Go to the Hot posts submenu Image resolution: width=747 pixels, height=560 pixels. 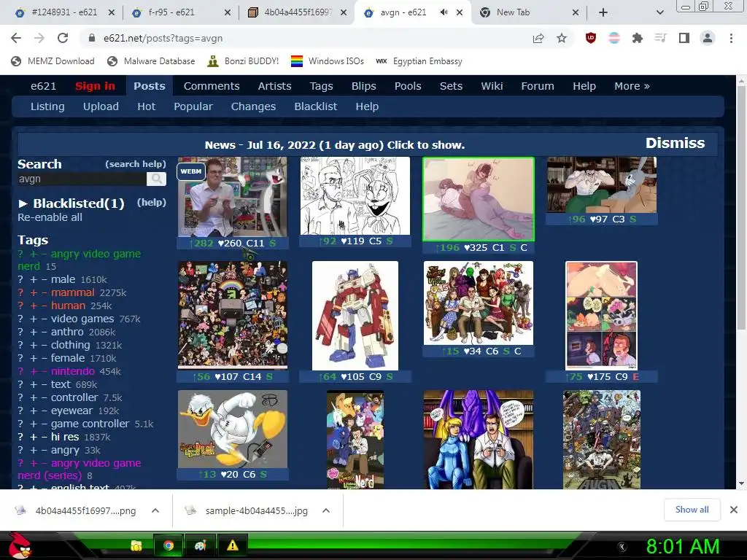tap(146, 106)
